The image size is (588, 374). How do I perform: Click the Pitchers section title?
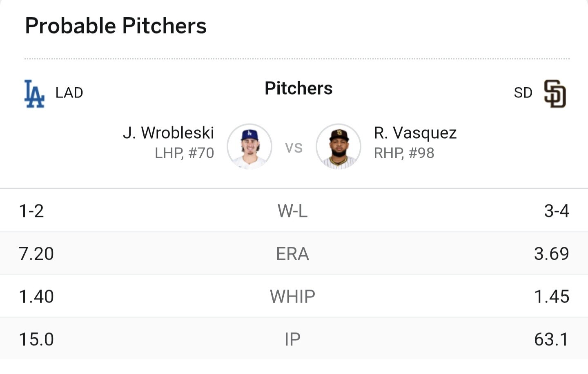pos(298,88)
